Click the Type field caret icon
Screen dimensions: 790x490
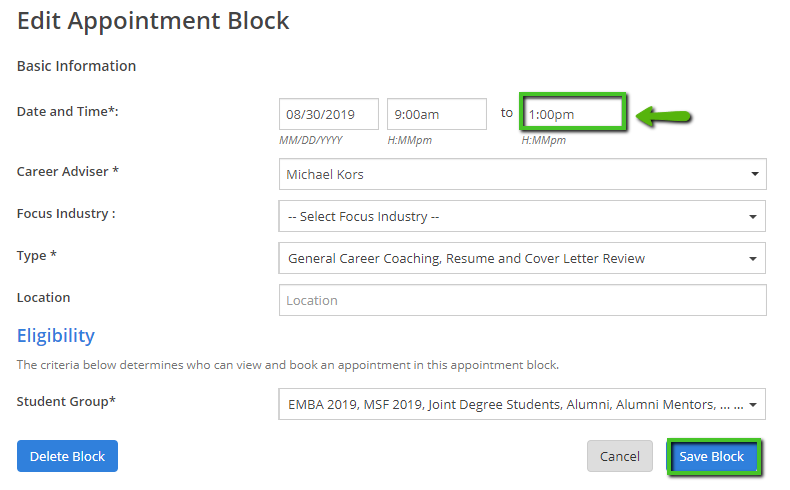[x=753, y=258]
